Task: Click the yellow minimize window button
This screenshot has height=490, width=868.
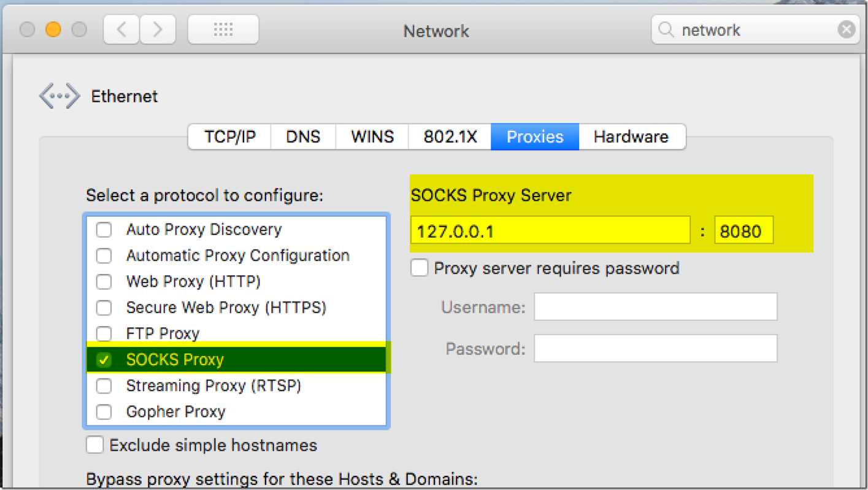Action: (53, 29)
